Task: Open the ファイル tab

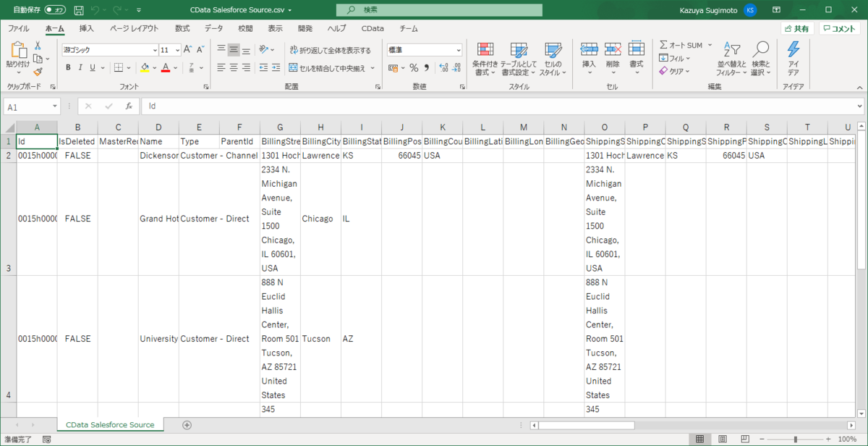Action: click(19, 28)
